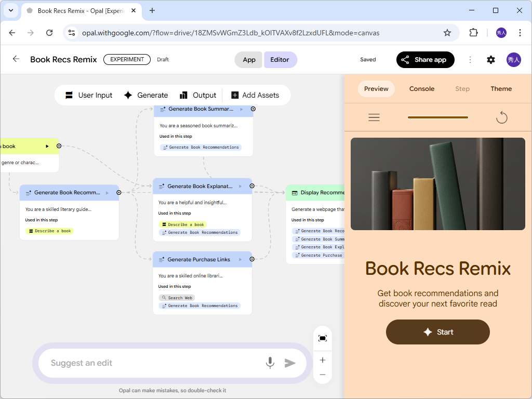Click the Book Recs Remix title in the header
532x399 pixels.
[63, 59]
